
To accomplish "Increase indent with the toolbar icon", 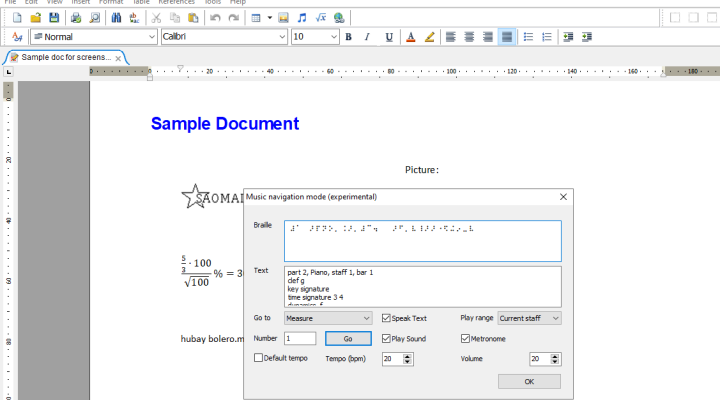I will pyautogui.click(x=586, y=37).
